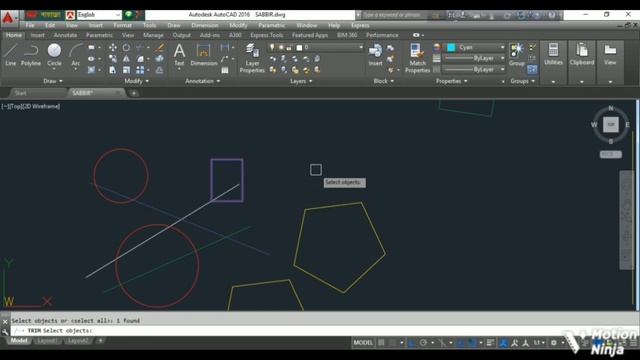Click the Stretch tool in Modify panel
The width and height of the screenshot is (640, 360).
point(113,70)
